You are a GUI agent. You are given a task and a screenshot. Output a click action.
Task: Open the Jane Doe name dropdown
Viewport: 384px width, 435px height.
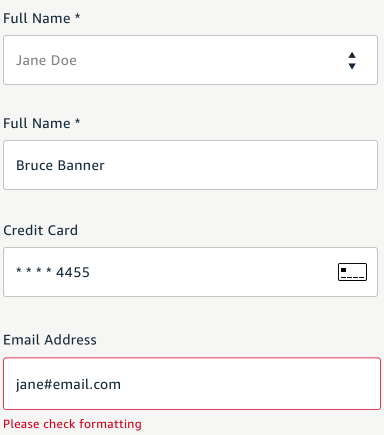(190, 60)
